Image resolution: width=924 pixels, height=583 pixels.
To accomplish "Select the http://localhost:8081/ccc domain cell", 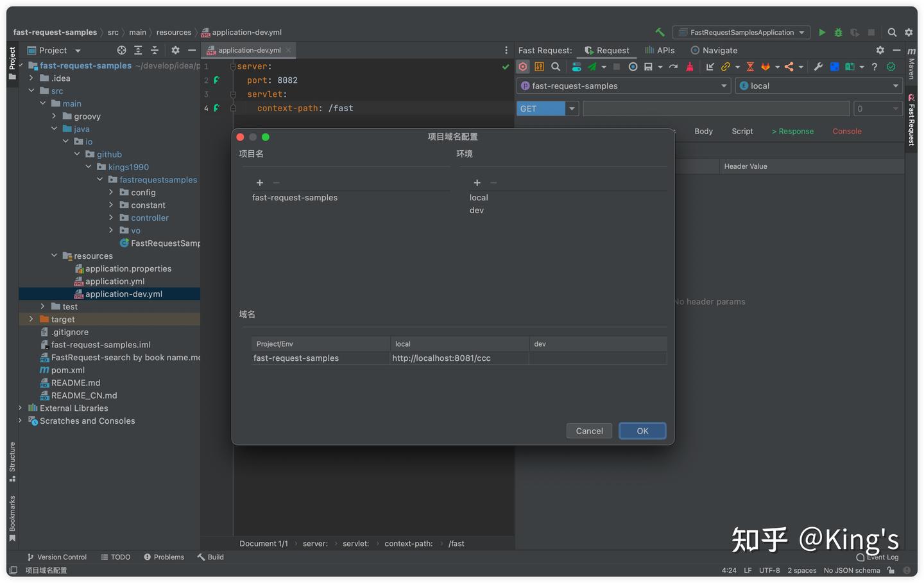I will coord(459,358).
